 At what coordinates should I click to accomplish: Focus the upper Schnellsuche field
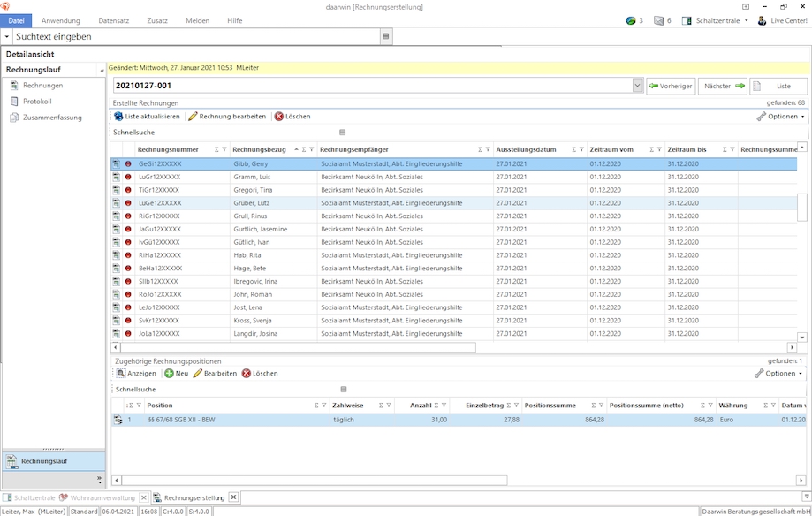click(x=224, y=133)
